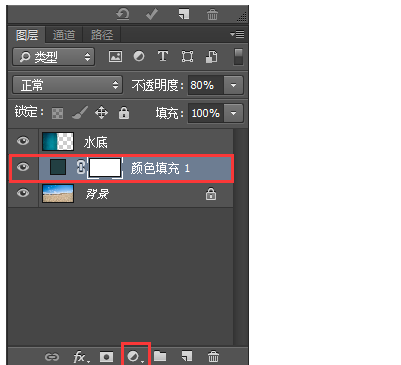Select the 颜色填充 1 layer name
Screen dimensions: 401x365
click(x=160, y=168)
